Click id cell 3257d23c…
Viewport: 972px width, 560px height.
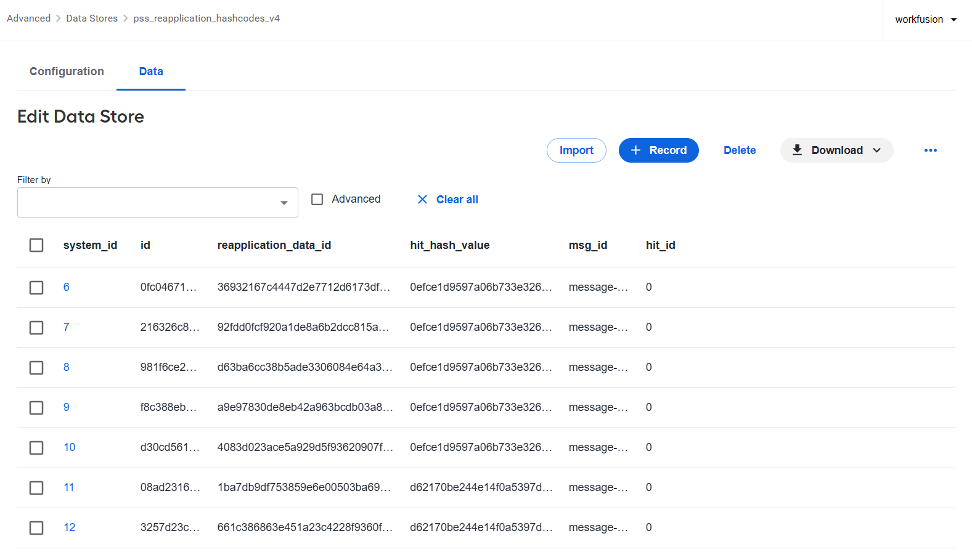tap(170, 527)
